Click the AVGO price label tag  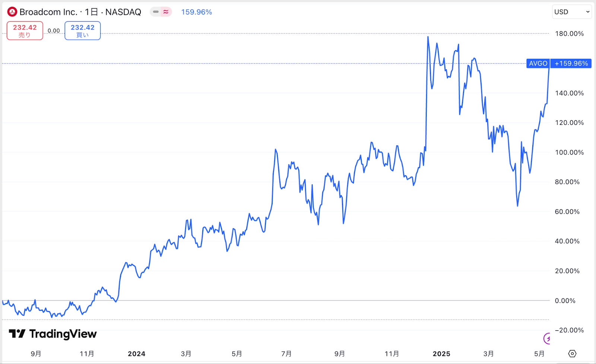point(538,63)
